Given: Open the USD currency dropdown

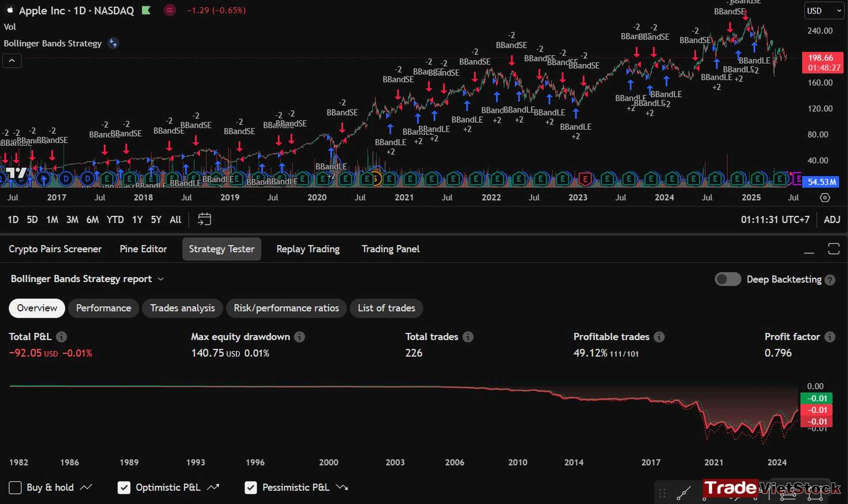Looking at the screenshot, I should pos(824,11).
